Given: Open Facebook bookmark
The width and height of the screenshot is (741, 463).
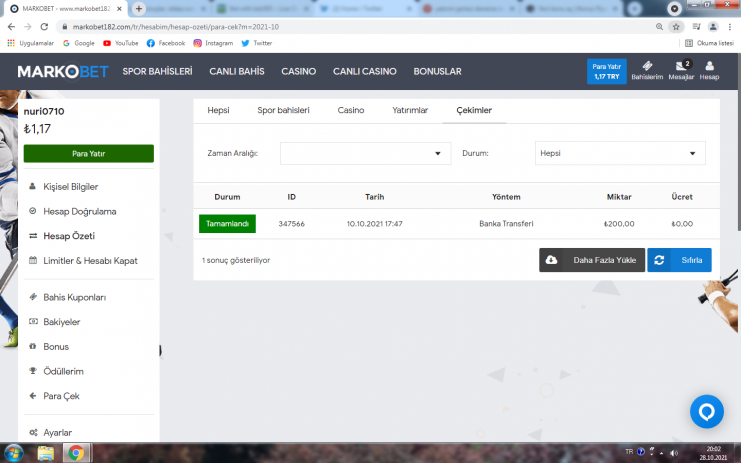Looking at the screenshot, I should point(166,43).
